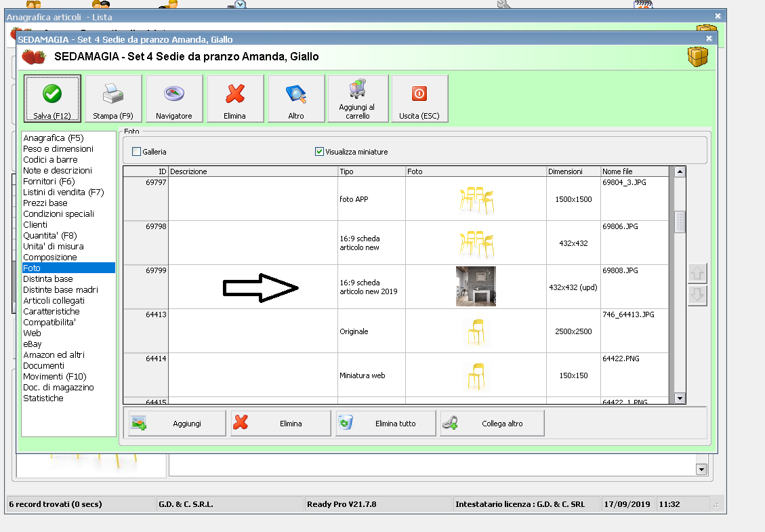The width and height of the screenshot is (765, 532).
Task: Select Condizioni speciali entry
Action: 58,213
